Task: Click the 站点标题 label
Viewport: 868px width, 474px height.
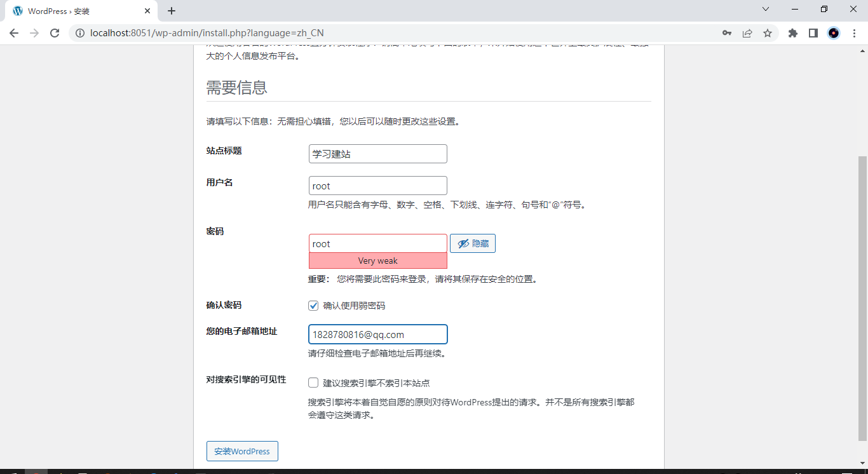Action: point(224,151)
